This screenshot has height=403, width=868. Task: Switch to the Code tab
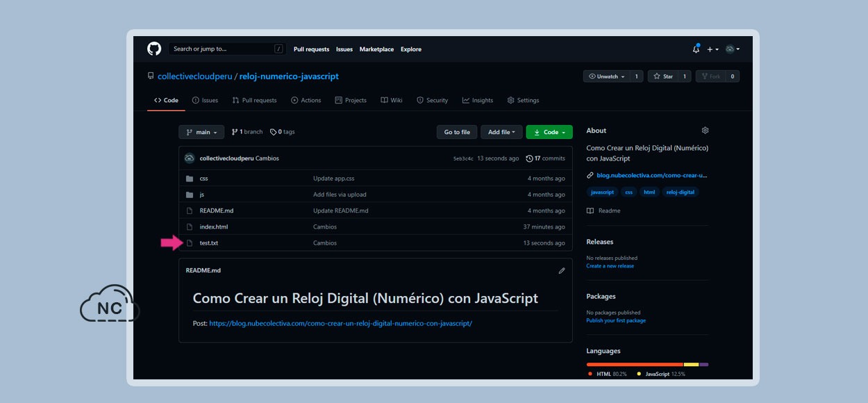[x=166, y=100]
